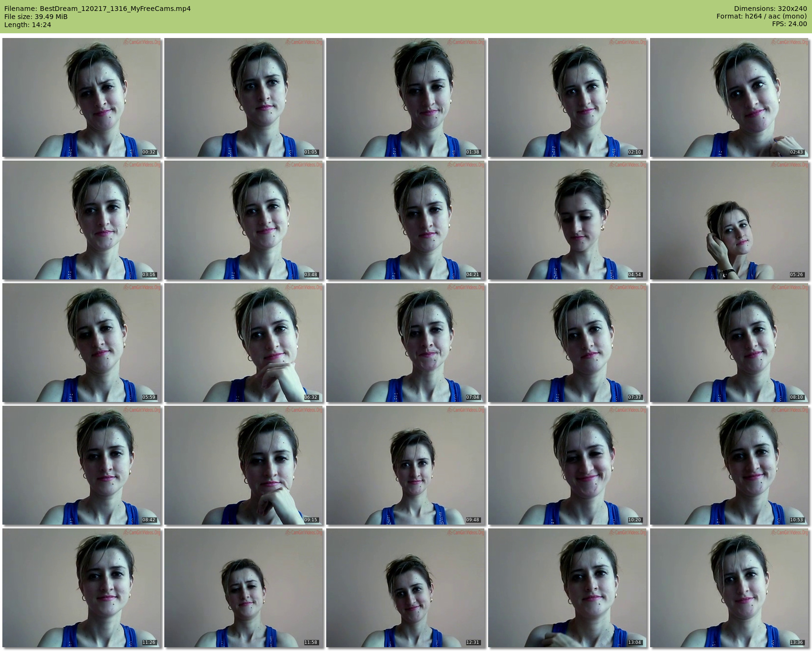This screenshot has height=651, width=812.
Task: Click the thumbnail timestamped 00:32
Action: point(82,97)
